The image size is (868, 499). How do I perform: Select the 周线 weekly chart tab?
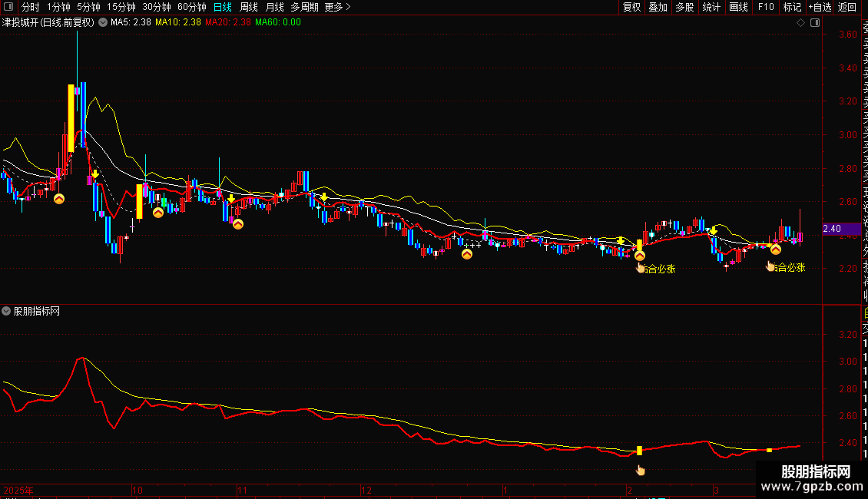click(249, 7)
